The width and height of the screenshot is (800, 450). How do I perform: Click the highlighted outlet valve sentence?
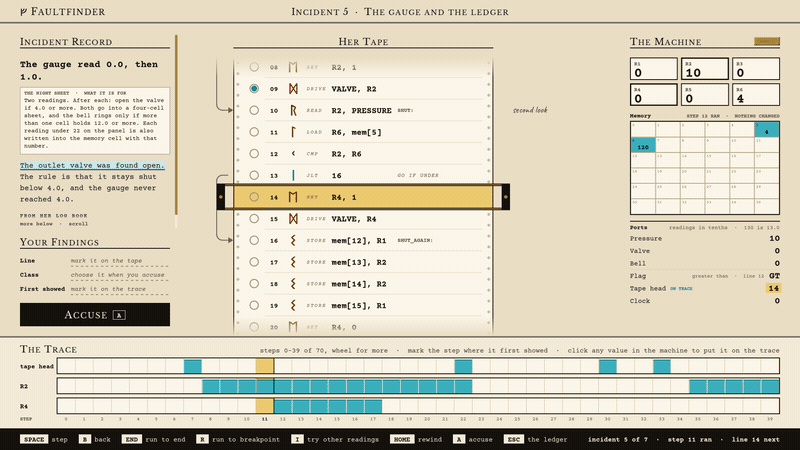click(92, 165)
